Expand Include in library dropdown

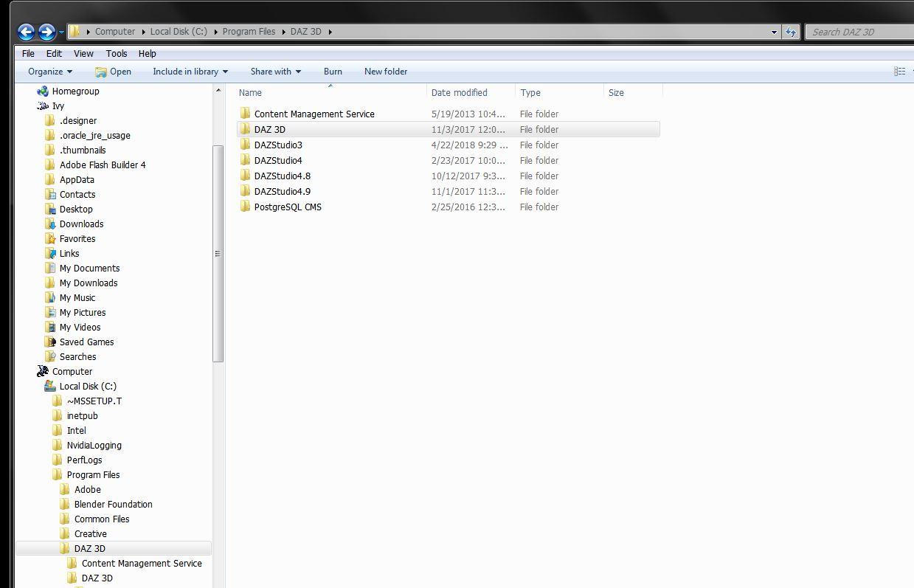coord(190,72)
